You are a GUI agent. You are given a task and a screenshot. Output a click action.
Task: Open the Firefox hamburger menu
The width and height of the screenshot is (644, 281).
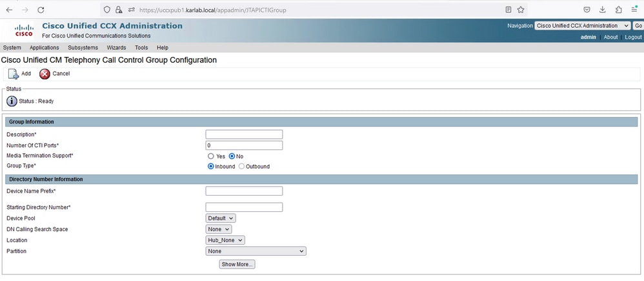point(634,10)
